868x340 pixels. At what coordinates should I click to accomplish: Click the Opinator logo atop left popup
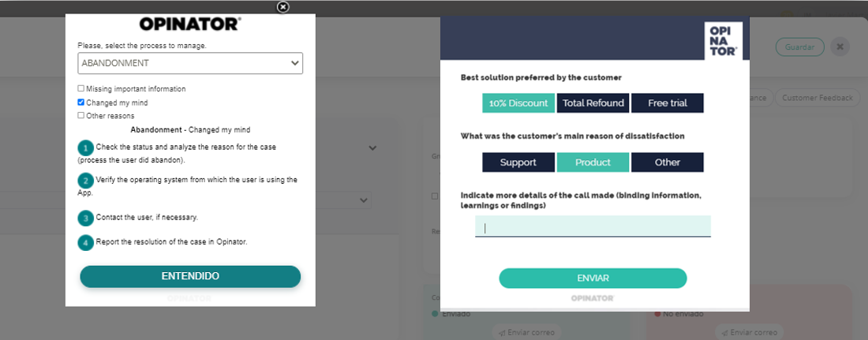pyautogui.click(x=190, y=24)
